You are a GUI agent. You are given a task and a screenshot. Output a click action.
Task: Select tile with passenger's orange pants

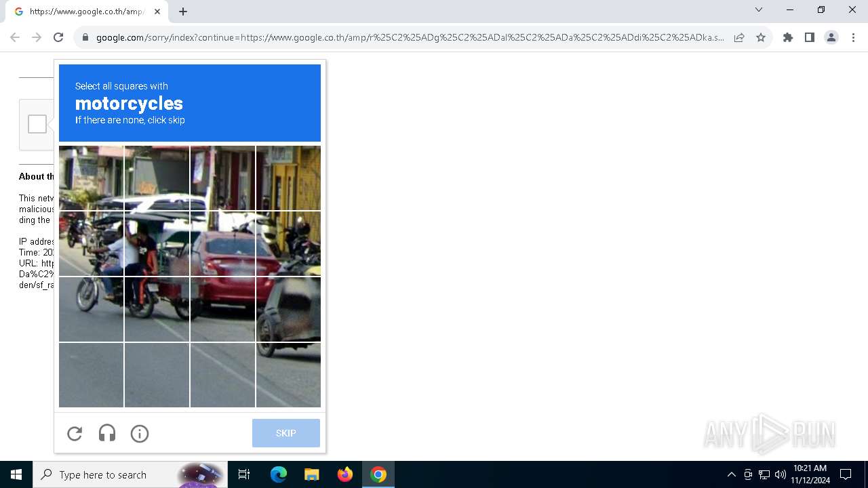point(157,309)
